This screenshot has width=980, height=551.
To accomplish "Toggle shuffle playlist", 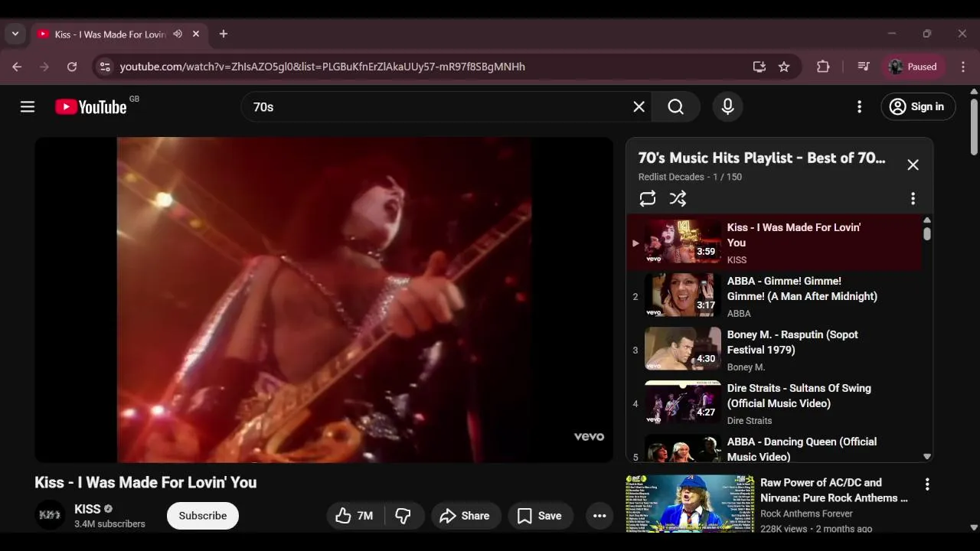I will (678, 199).
